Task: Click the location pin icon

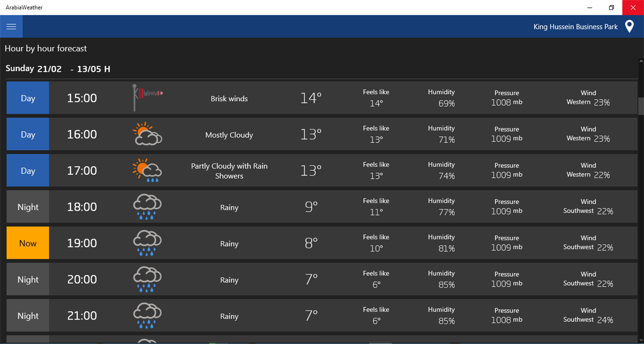Action: point(629,27)
